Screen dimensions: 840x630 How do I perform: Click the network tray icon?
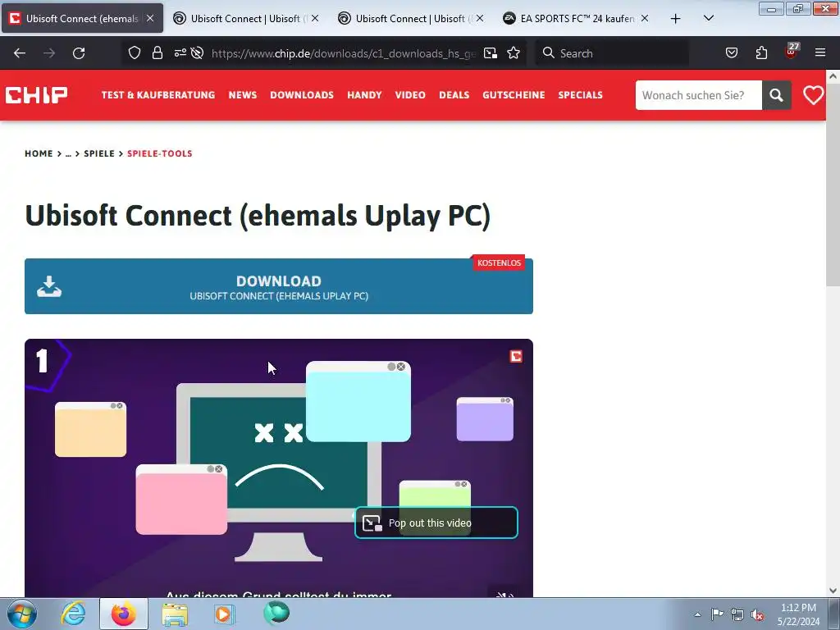click(737, 614)
